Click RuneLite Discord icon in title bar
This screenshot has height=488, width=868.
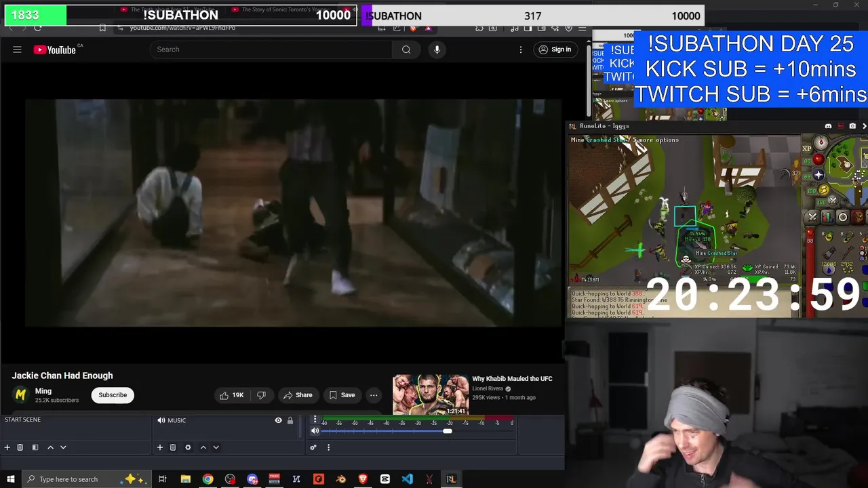coord(828,126)
